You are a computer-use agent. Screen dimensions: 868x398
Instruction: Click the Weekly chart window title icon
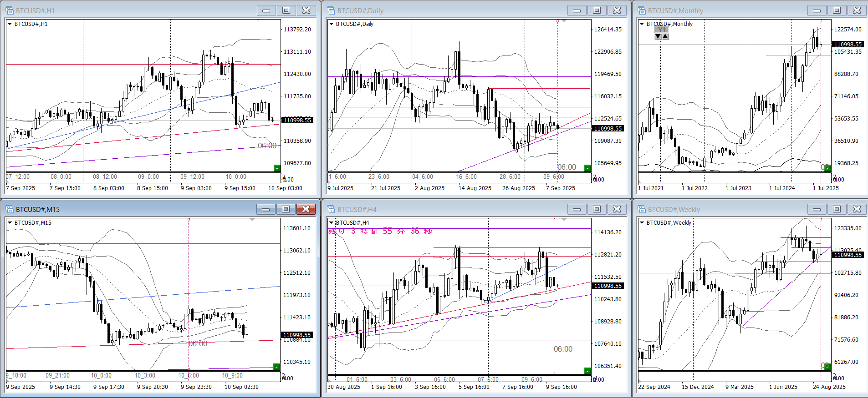point(642,209)
